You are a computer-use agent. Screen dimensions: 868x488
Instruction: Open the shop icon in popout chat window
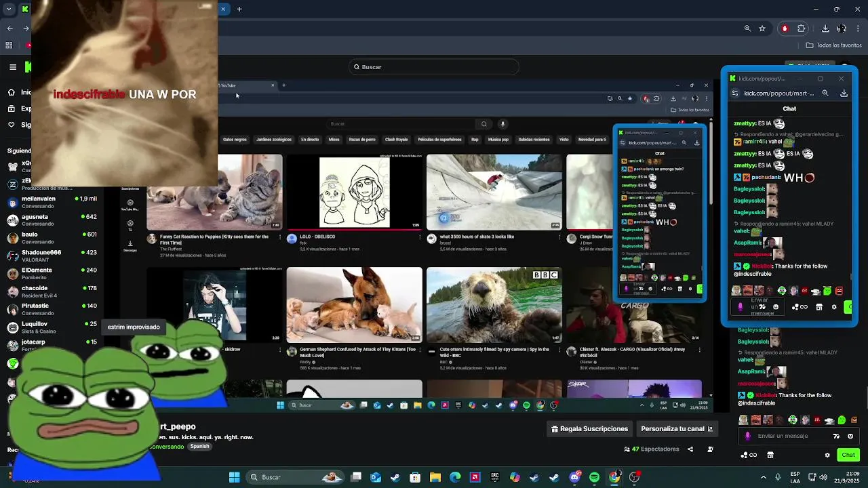[x=818, y=307]
